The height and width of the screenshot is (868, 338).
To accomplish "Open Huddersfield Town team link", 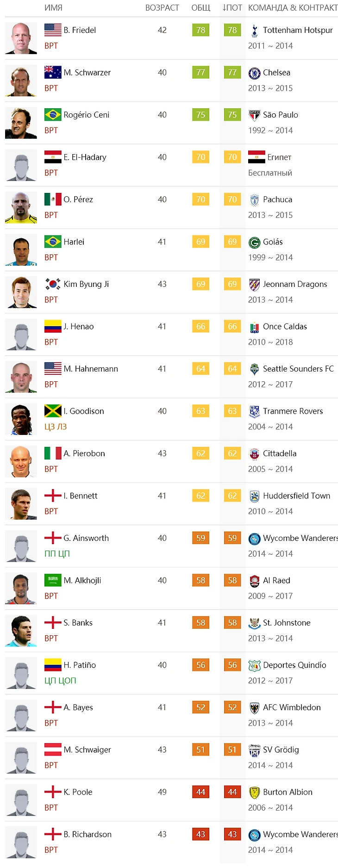I will click(x=296, y=496).
